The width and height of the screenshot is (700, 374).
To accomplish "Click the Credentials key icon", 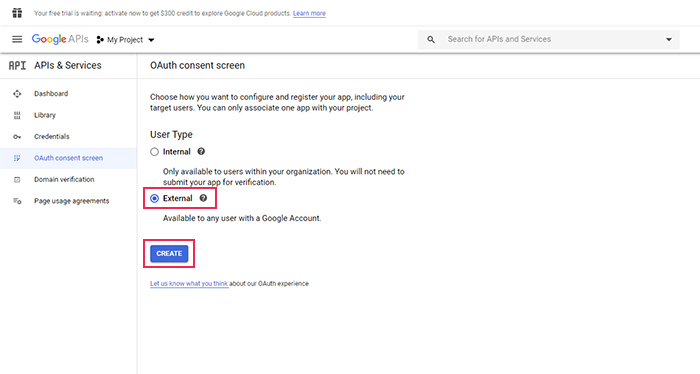I will coord(17,137).
